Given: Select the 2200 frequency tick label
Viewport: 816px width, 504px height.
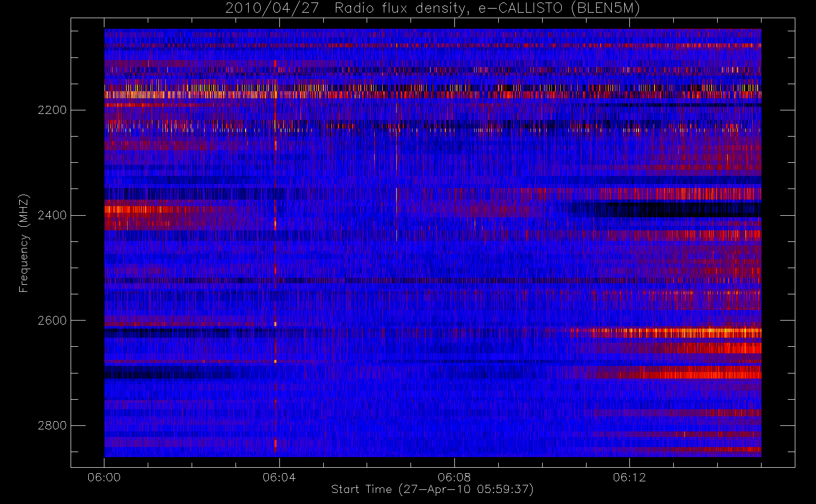Looking at the screenshot, I should pos(52,110).
